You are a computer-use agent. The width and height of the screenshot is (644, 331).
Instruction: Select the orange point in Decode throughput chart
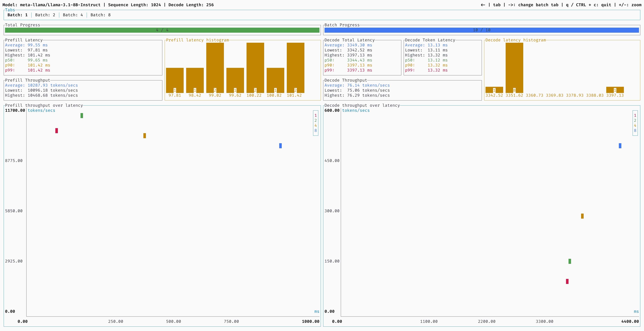[582, 216]
